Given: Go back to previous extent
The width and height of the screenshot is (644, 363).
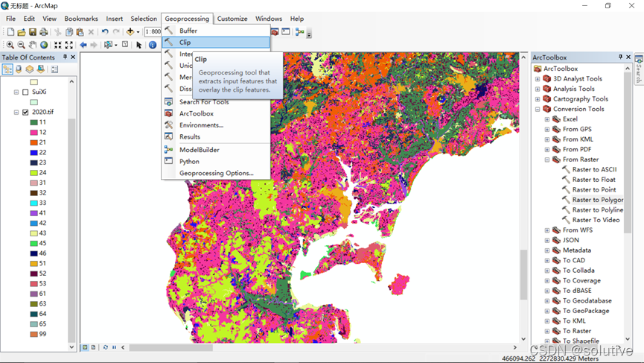Looking at the screenshot, I should pyautogui.click(x=83, y=45).
